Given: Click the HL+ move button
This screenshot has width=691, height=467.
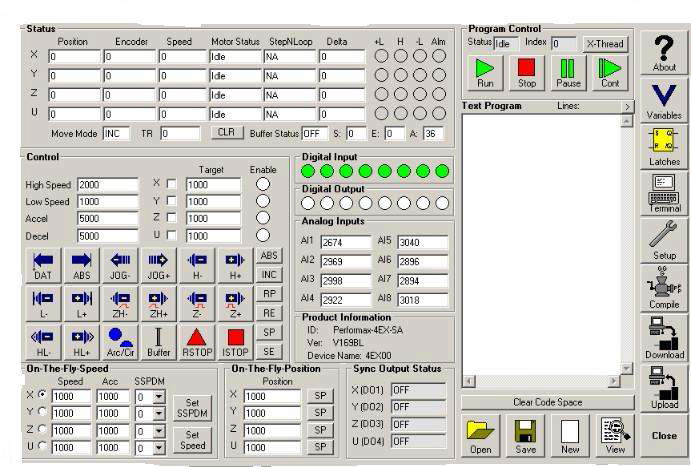Looking at the screenshot, I should 82,342.
